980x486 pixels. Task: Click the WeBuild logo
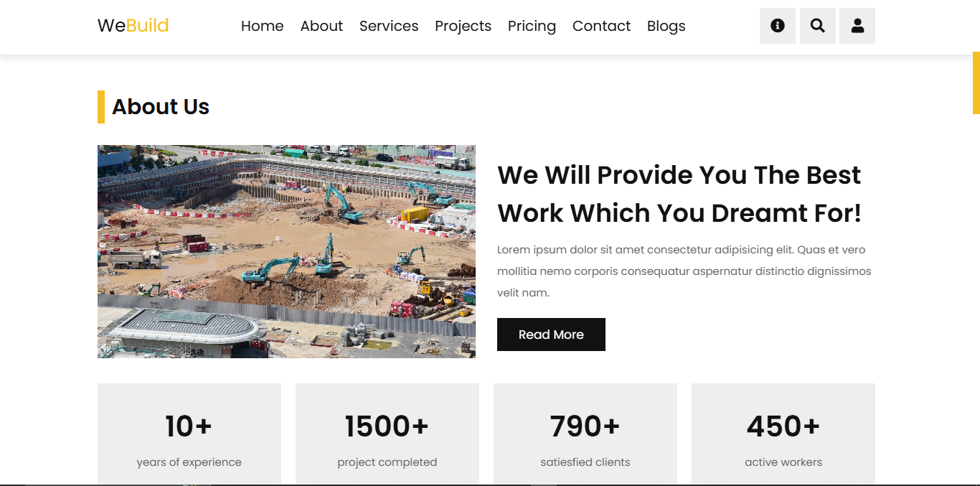tap(133, 26)
